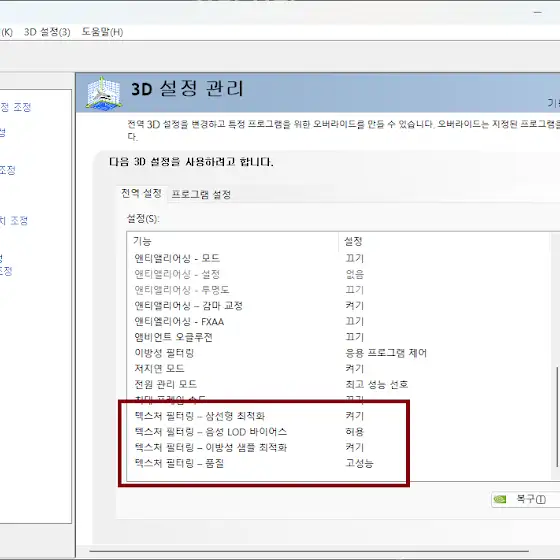Click the 복구 restore button

point(526,499)
